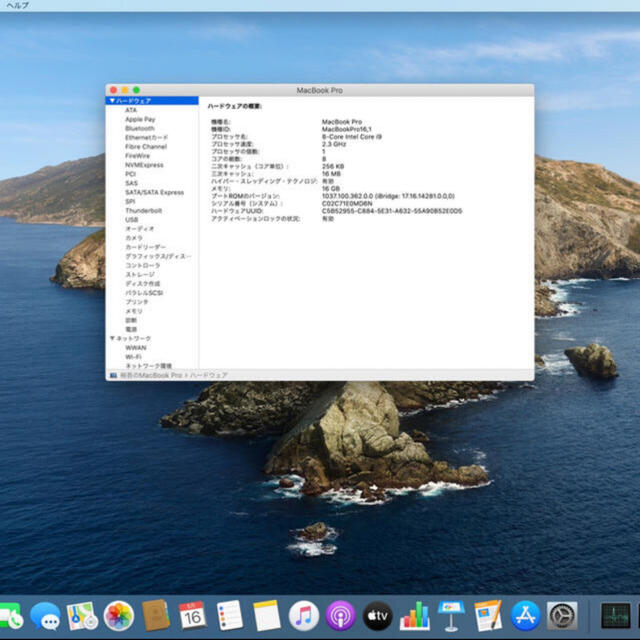Collapse the ハードウェア section triangle
Screen dimensions: 640x640
[x=112, y=100]
